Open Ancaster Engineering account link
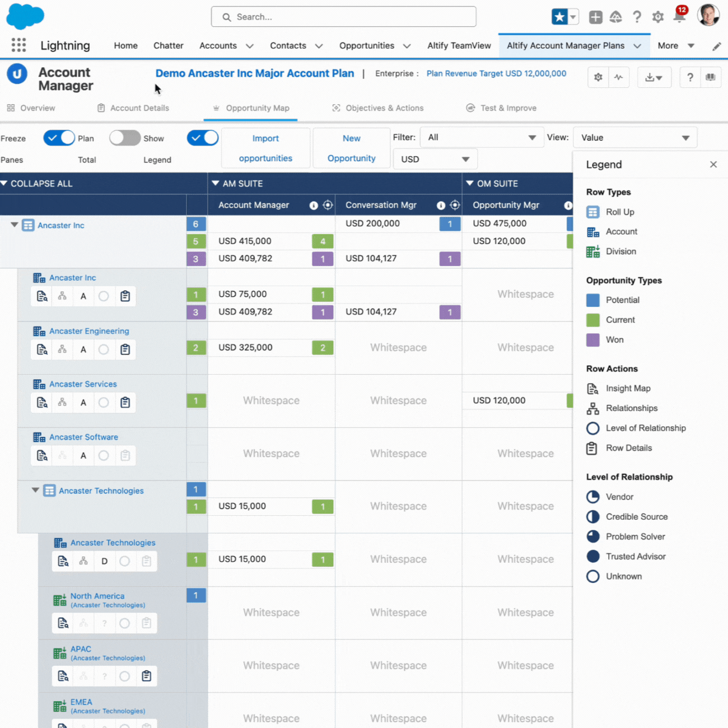The width and height of the screenshot is (728, 728). coord(89,331)
